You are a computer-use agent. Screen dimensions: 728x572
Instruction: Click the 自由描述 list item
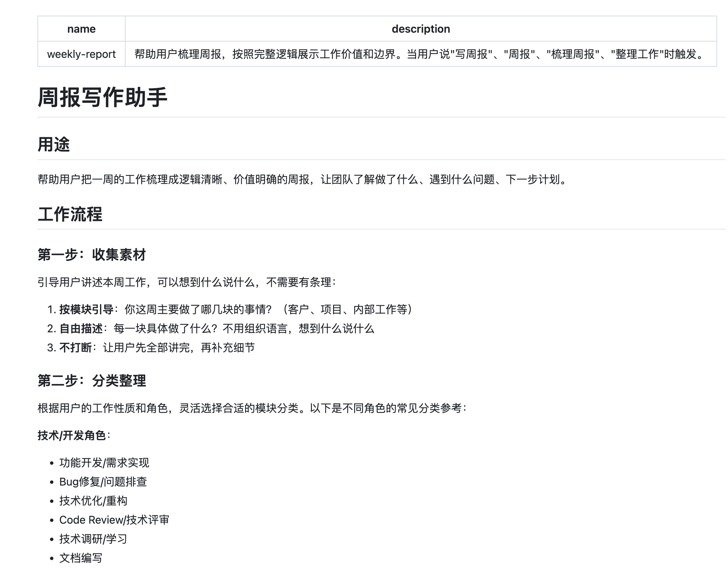click(216, 329)
